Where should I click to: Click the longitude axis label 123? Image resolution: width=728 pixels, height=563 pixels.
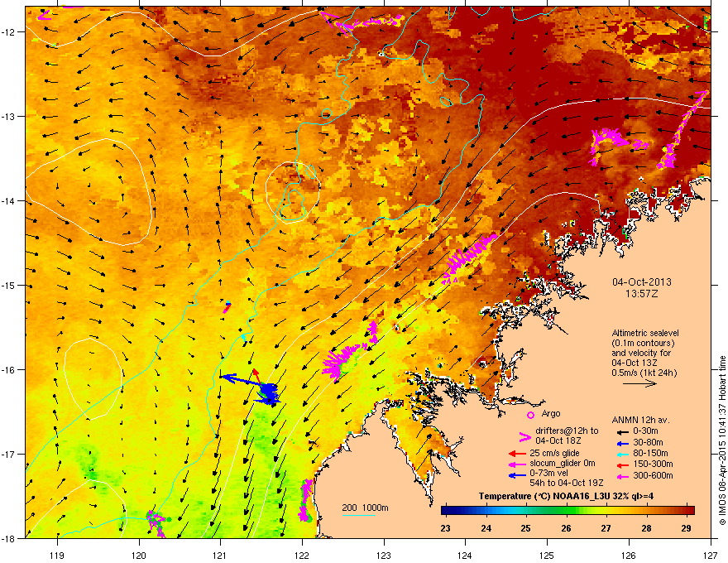tap(384, 555)
